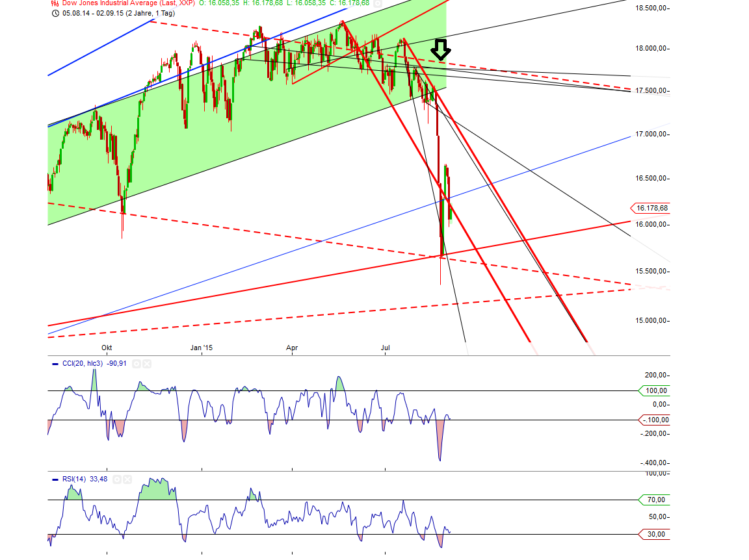Select the Okt axis label
Image resolution: width=749 pixels, height=560 pixels.
(x=106, y=348)
